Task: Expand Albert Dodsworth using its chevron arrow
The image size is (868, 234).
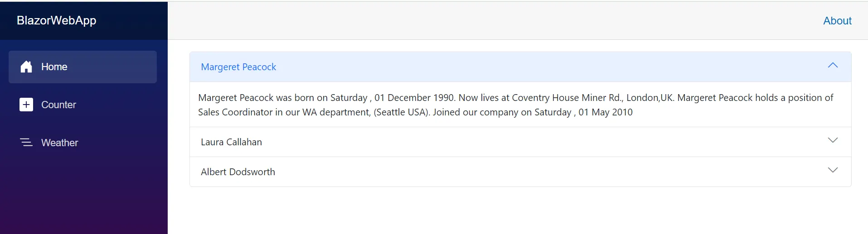Action: click(833, 170)
